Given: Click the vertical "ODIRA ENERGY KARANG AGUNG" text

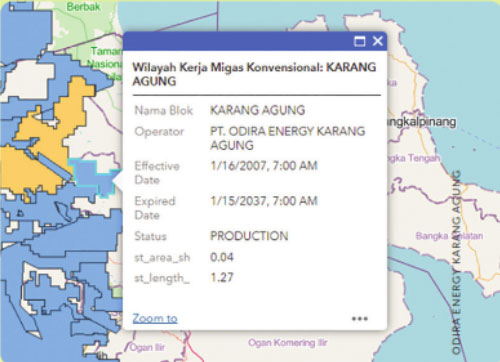Looking at the screenshot, I should point(456,262).
